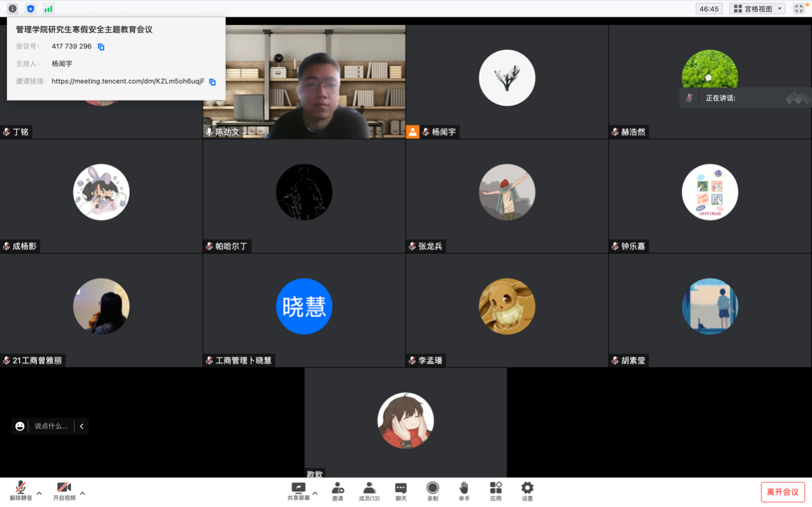This screenshot has width=812, height=507.
Task: Click the share screen button
Action: point(298,491)
